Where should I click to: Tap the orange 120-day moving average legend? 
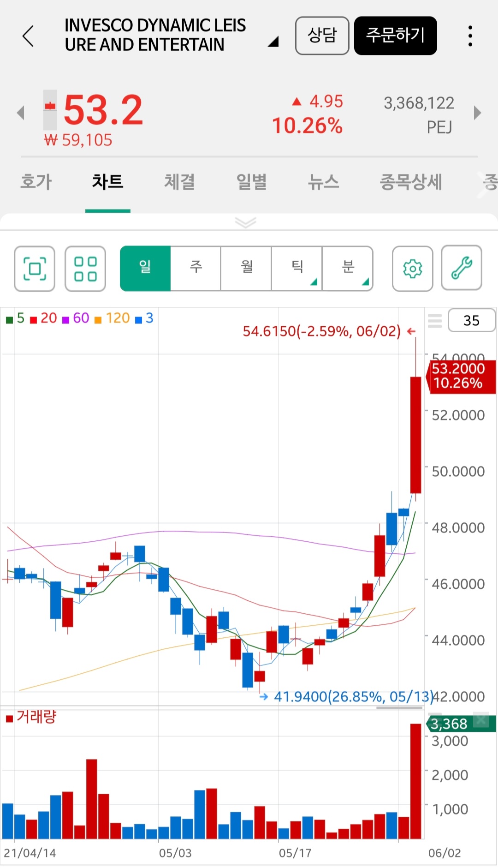coord(112,318)
